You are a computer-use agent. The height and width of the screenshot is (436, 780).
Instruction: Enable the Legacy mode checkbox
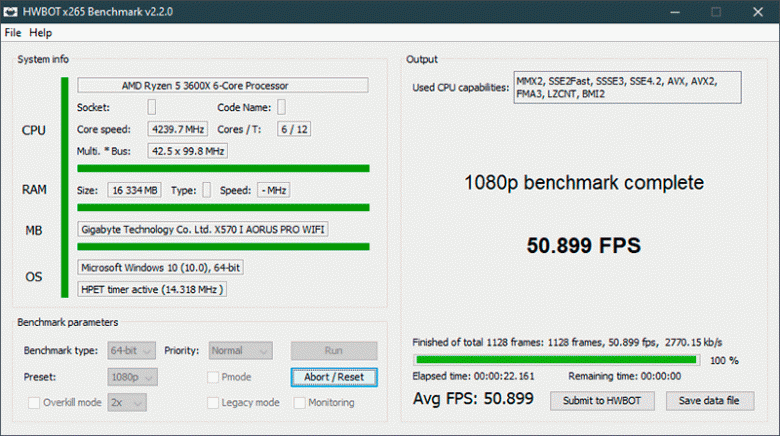213,403
